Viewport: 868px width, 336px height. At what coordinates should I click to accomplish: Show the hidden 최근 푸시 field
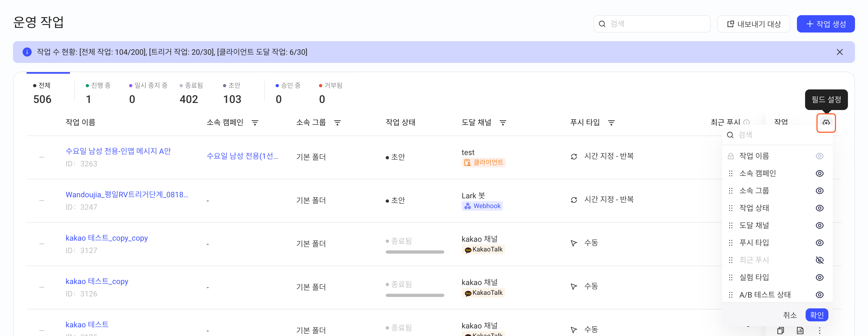click(819, 260)
